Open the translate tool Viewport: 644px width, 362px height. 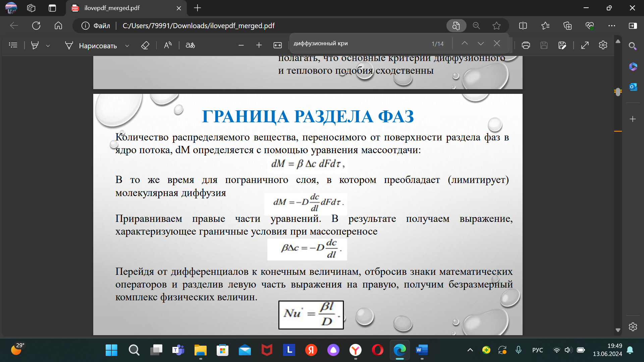190,45
